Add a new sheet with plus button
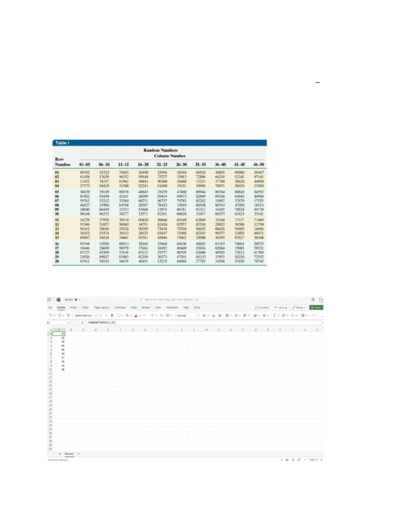This screenshot has height=532, width=399. (78, 454)
